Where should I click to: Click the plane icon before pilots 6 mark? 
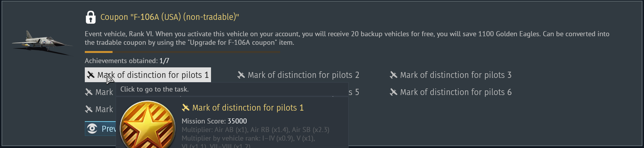tap(394, 92)
